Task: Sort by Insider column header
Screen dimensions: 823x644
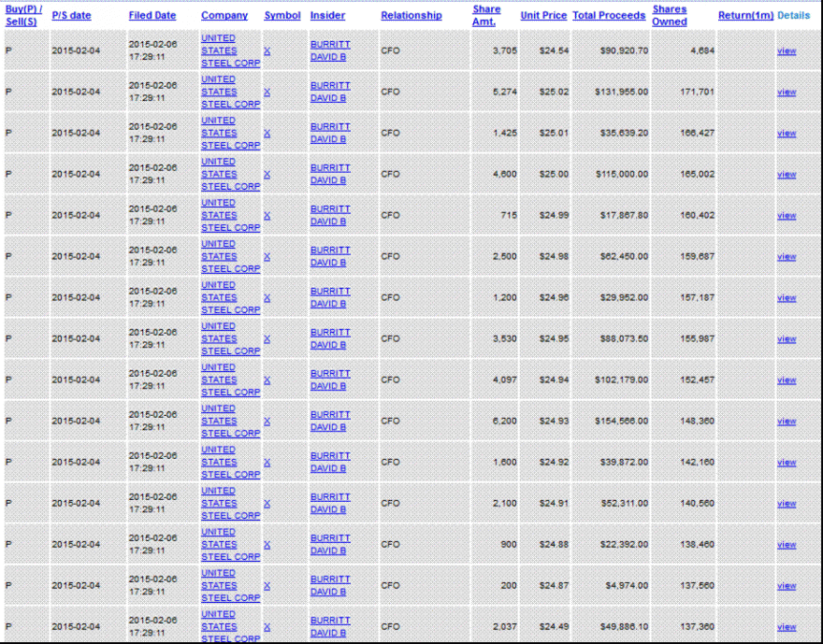Action: coord(327,16)
